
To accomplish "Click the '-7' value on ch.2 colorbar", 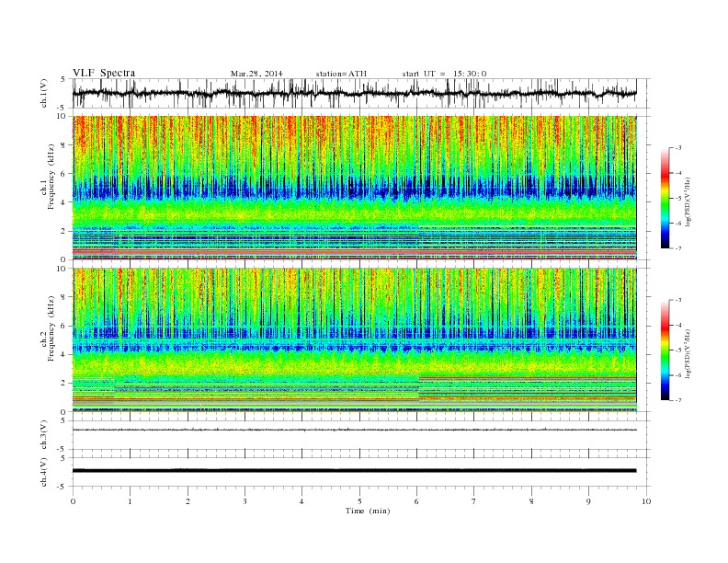I will (677, 400).
